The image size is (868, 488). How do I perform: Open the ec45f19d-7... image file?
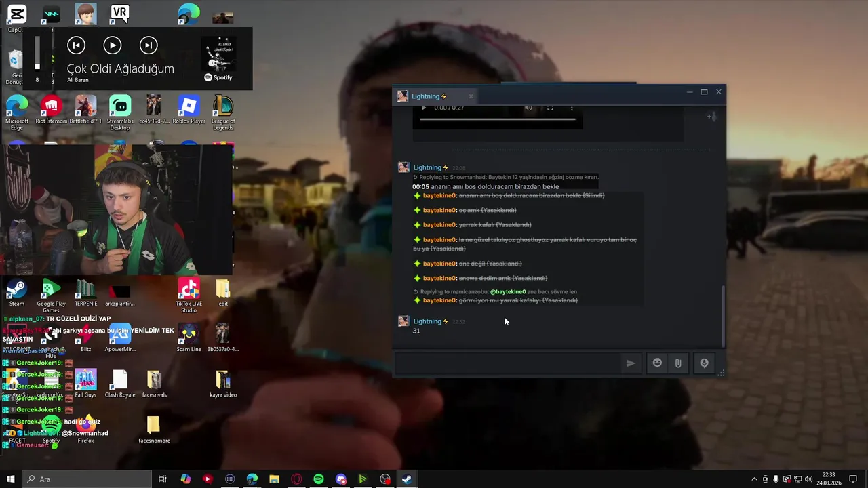(x=154, y=109)
